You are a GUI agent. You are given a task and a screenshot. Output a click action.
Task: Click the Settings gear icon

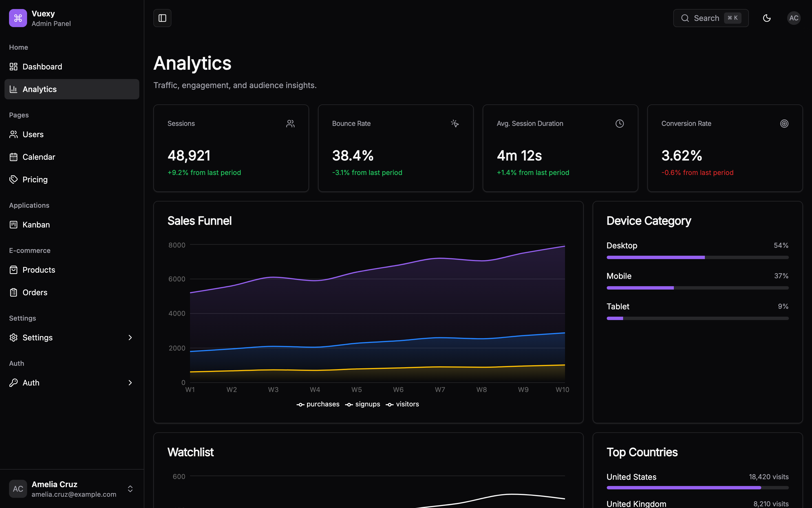tap(14, 337)
